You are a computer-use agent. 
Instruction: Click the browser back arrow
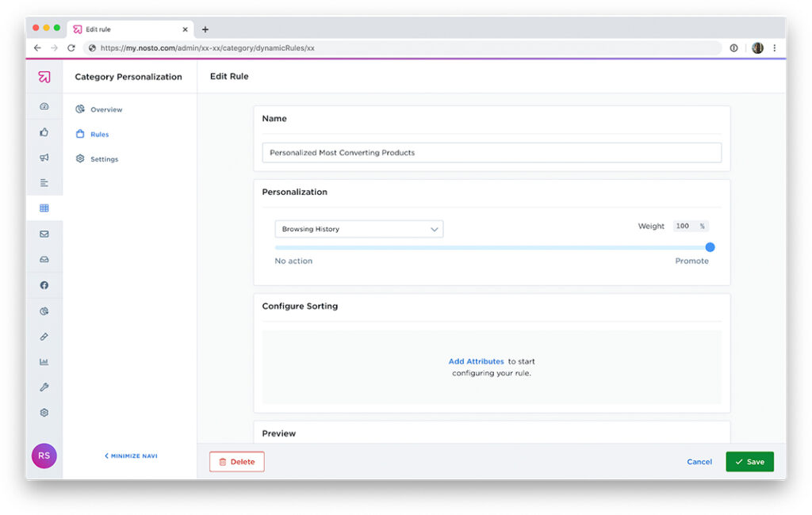pyautogui.click(x=37, y=48)
